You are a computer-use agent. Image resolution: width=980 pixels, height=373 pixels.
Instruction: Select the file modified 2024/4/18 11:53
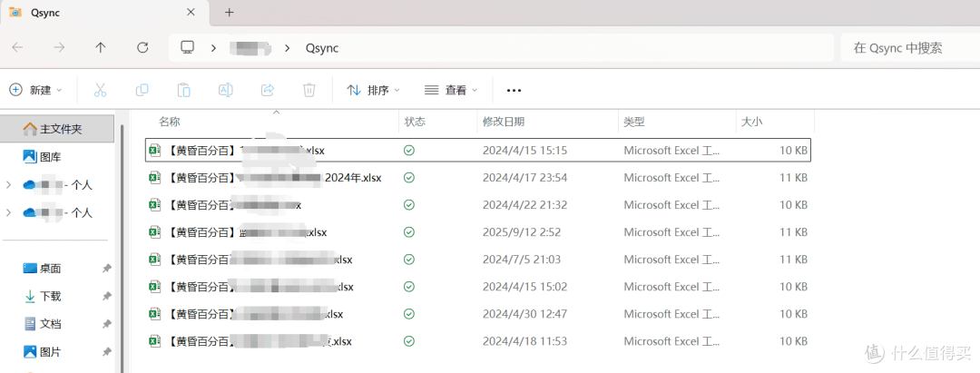coord(478,341)
